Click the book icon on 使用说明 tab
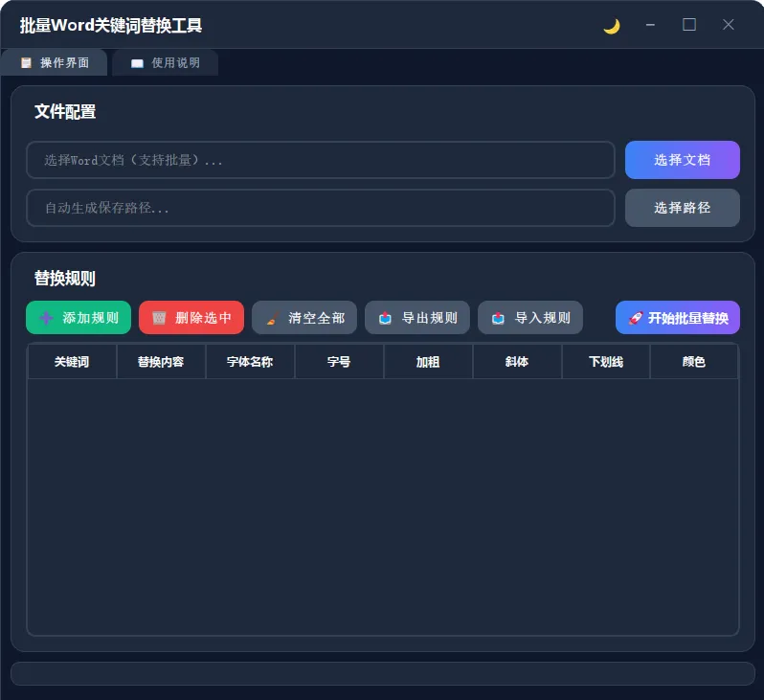This screenshot has width=764, height=700. pyautogui.click(x=138, y=63)
